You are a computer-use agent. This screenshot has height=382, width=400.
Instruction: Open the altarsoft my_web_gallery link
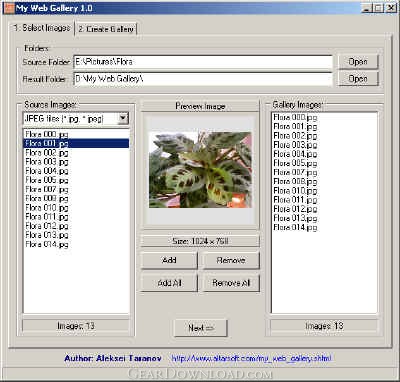251,359
